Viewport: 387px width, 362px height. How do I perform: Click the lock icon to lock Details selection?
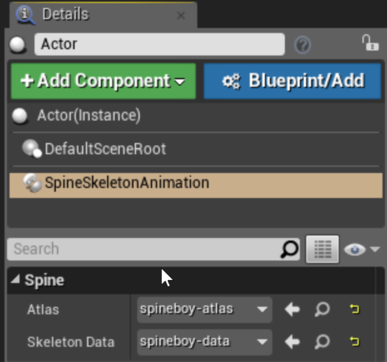click(x=370, y=43)
